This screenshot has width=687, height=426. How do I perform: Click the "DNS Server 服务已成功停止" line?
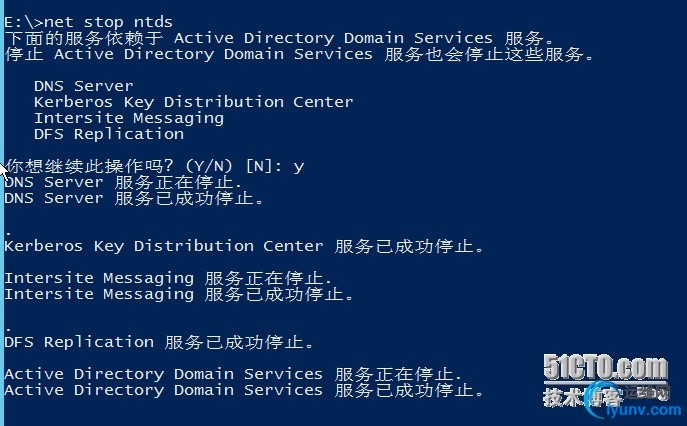(x=134, y=198)
